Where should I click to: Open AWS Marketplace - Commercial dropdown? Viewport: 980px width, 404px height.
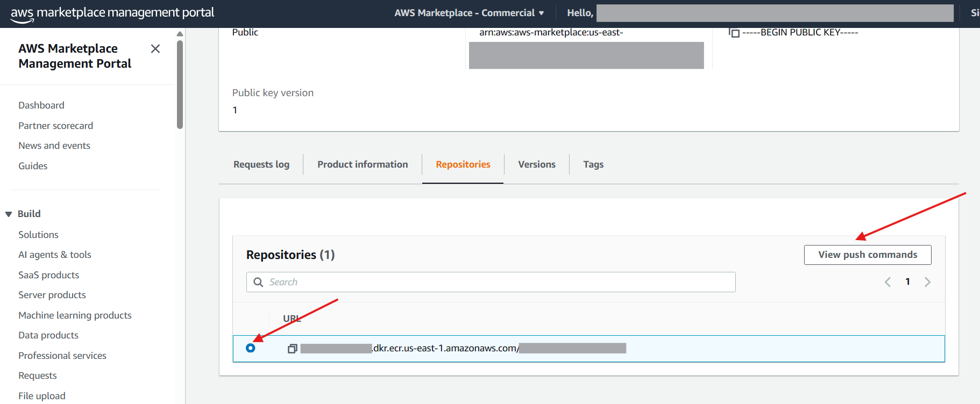pos(469,13)
